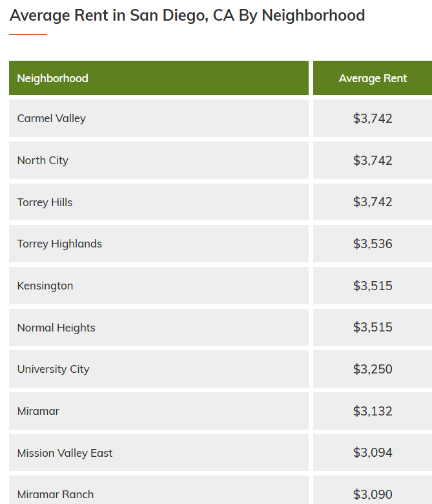Screen dimensions: 432x504
Task: Click Kensington's $3,515 rent value
Action: click(x=373, y=286)
